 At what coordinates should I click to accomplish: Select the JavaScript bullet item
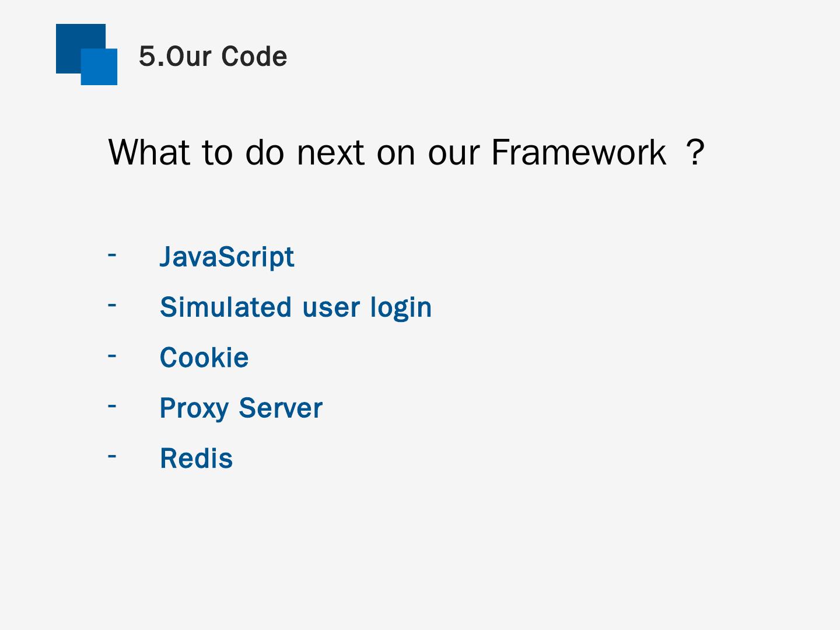point(227,257)
